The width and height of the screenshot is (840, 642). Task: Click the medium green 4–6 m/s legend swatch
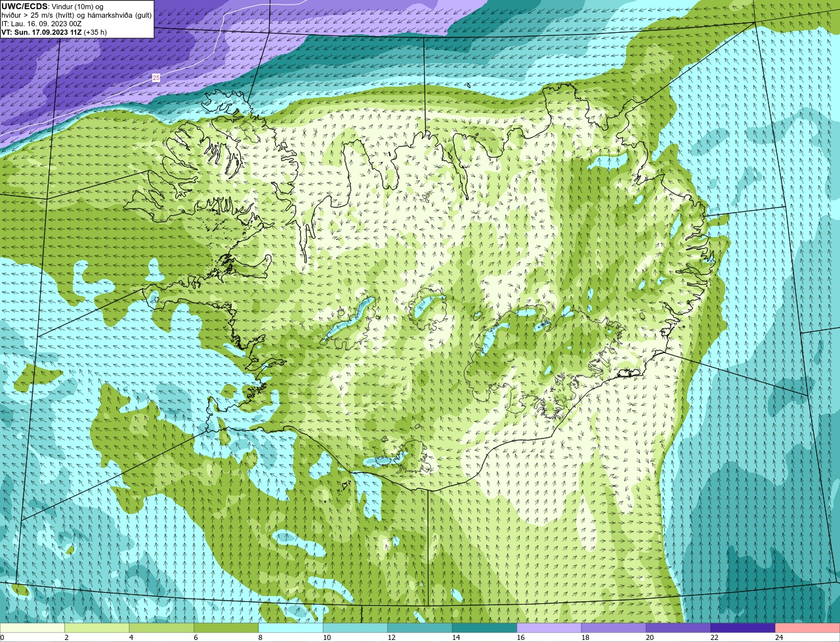pos(161,628)
